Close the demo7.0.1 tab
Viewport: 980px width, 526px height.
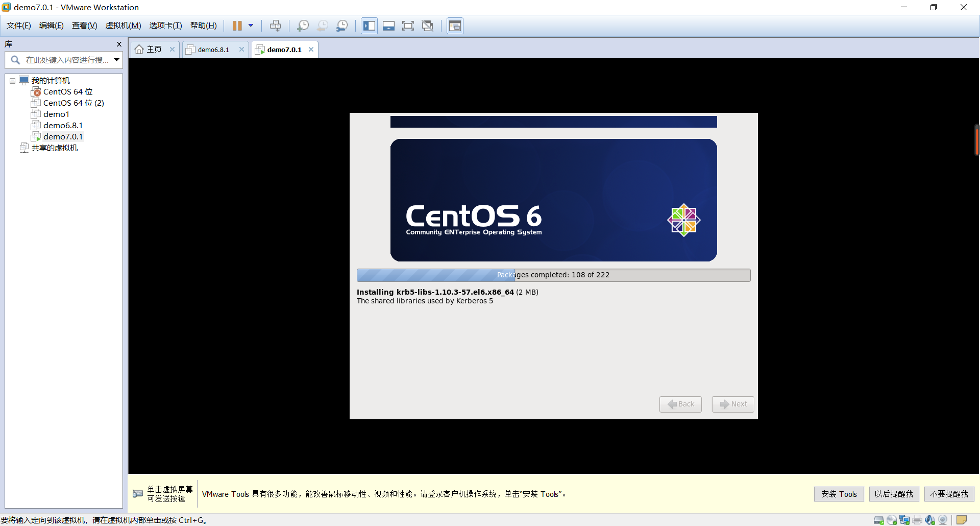(311, 50)
